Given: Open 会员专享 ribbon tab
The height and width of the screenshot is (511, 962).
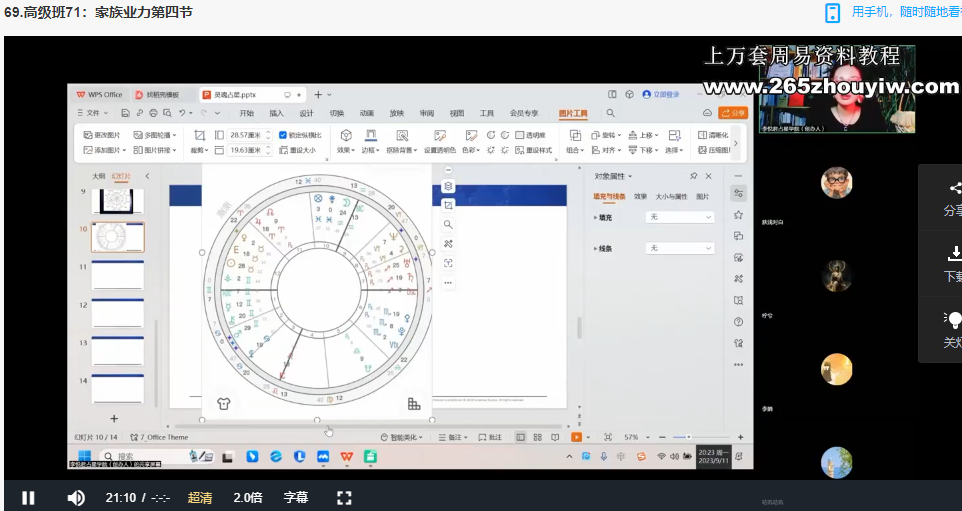Looking at the screenshot, I should [x=524, y=113].
